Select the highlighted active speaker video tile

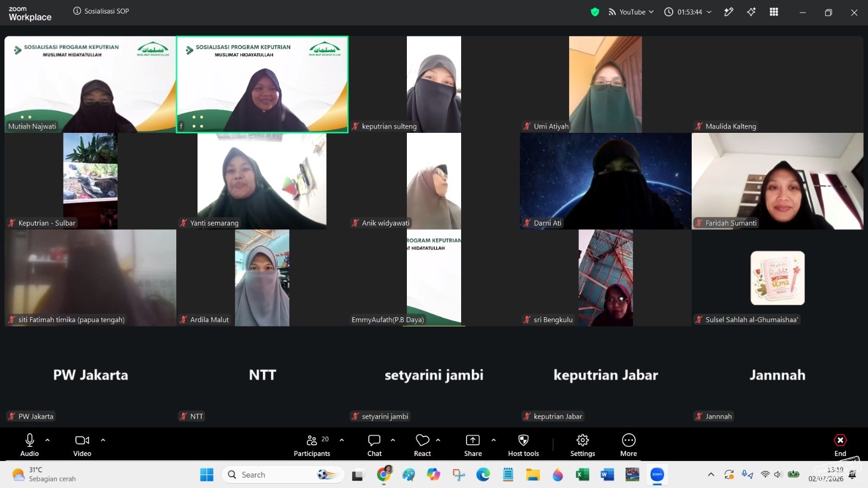[262, 84]
